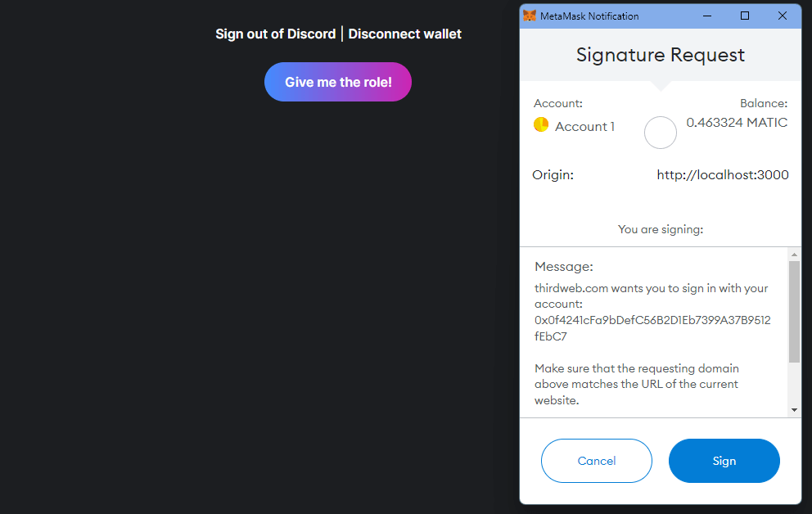This screenshot has height=514, width=812.
Task: Click the Account 1 name label
Action: pyautogui.click(x=583, y=126)
